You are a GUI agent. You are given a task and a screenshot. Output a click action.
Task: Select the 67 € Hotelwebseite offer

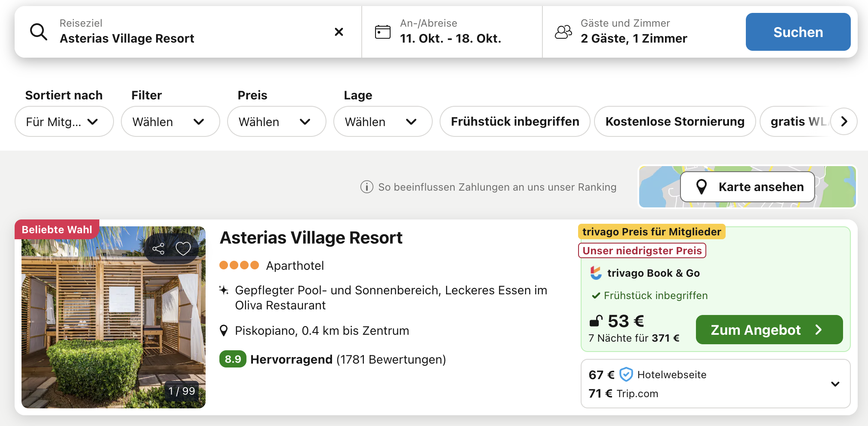tap(647, 375)
